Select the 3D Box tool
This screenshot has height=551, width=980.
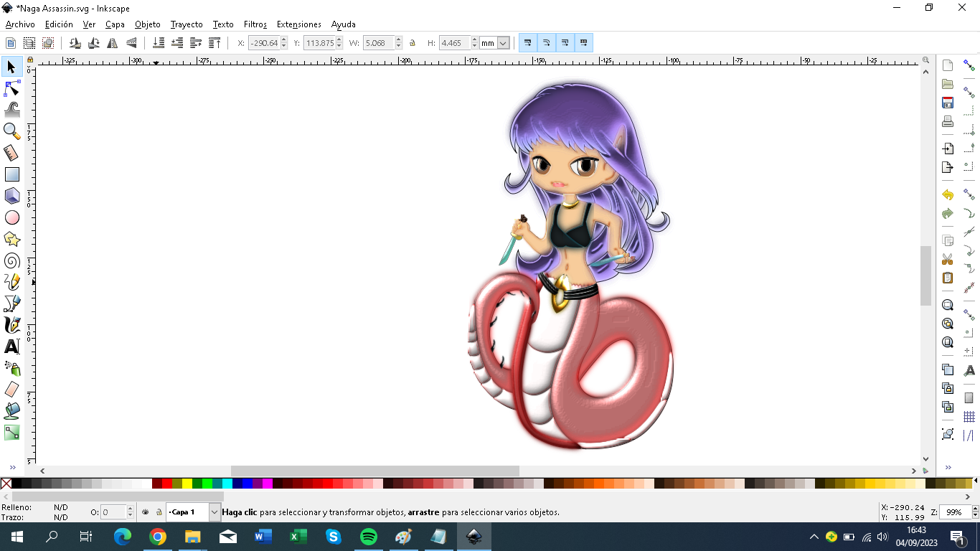tap(11, 196)
